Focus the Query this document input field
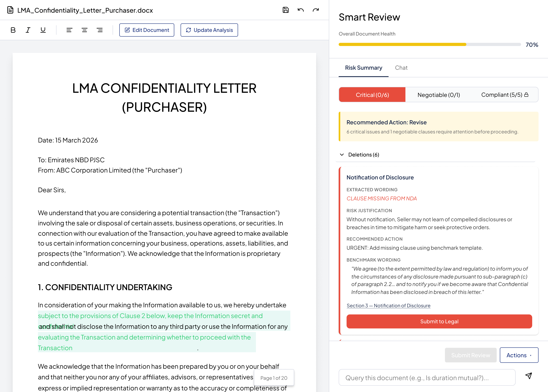The width and height of the screenshot is (548, 392). click(427, 378)
